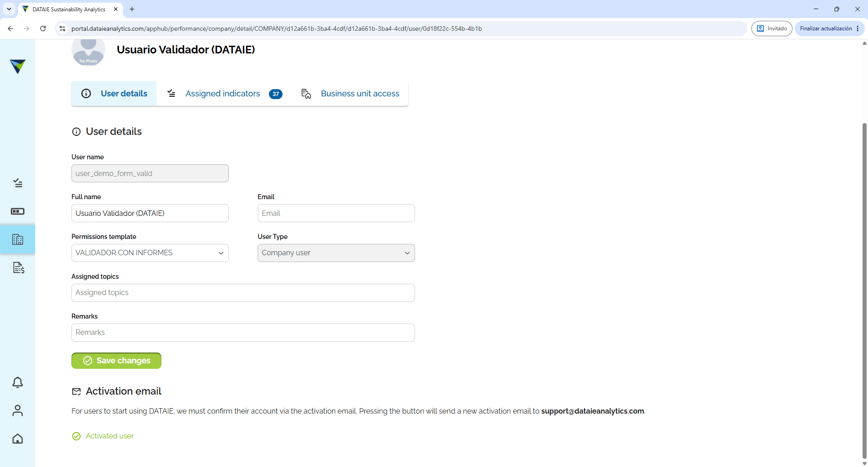Screen dimensions: 868x467
Task: Click browser back arrow
Action: pyautogui.click(x=10, y=29)
